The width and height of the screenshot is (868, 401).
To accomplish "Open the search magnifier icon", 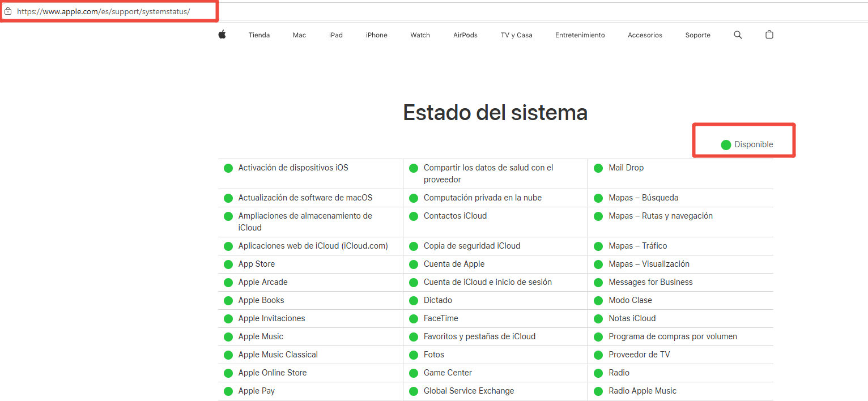I will [738, 35].
